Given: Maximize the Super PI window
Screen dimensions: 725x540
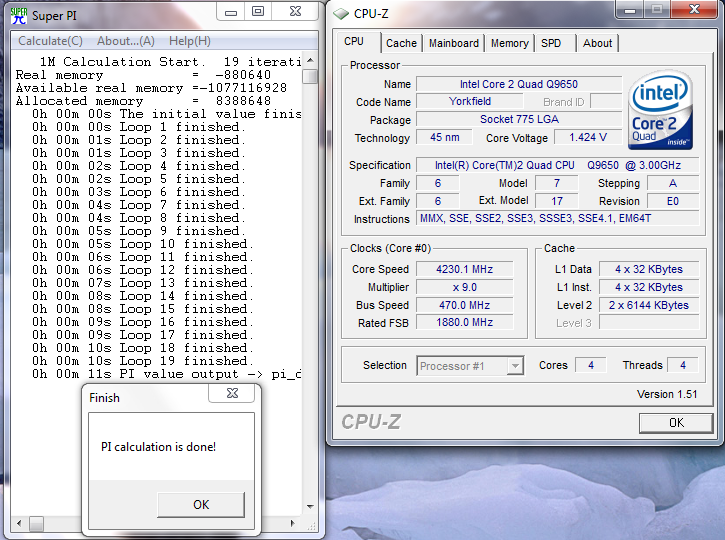Looking at the screenshot, I should tap(258, 12).
